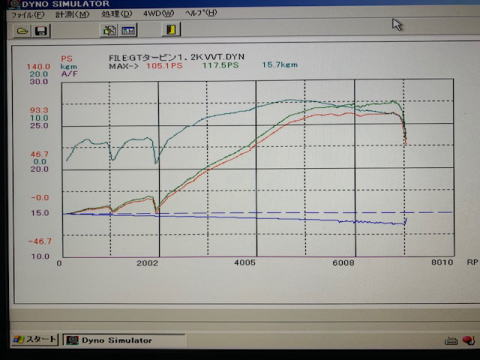Click the DYN file name header text
The image size is (480, 360).
(176, 57)
